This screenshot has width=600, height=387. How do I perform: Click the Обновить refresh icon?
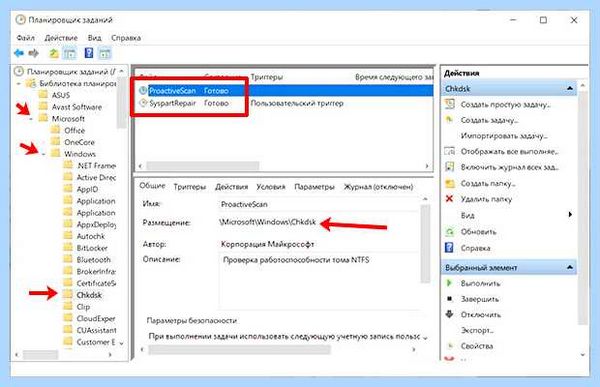pyautogui.click(x=450, y=232)
